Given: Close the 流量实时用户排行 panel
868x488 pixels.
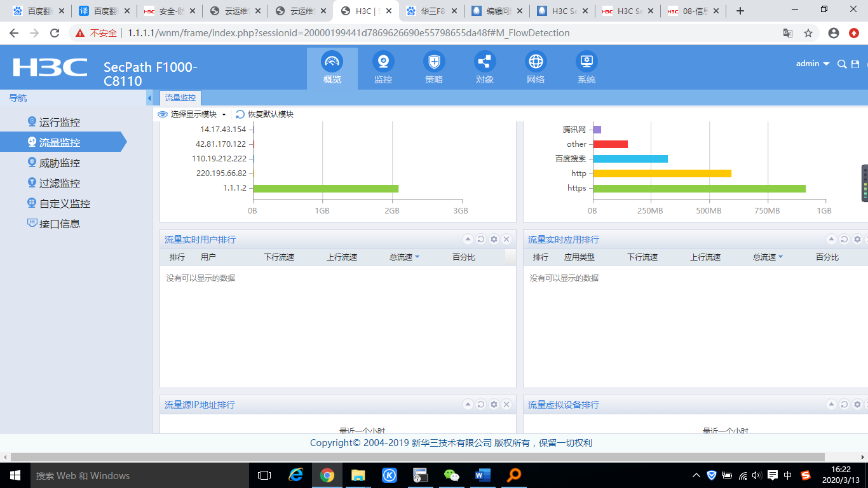Looking at the screenshot, I should [x=506, y=240].
